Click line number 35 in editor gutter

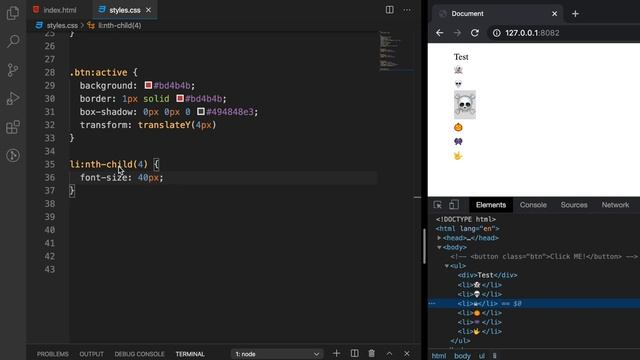click(x=49, y=164)
